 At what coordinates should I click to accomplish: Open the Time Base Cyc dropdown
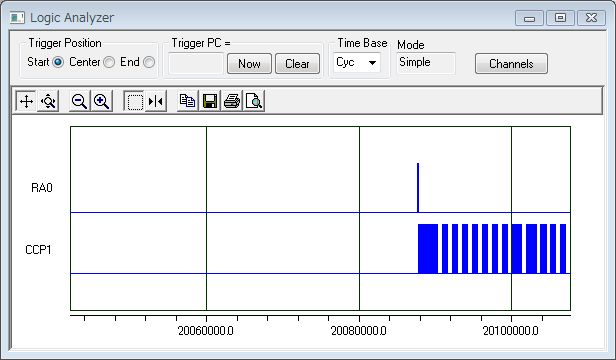[x=357, y=62]
